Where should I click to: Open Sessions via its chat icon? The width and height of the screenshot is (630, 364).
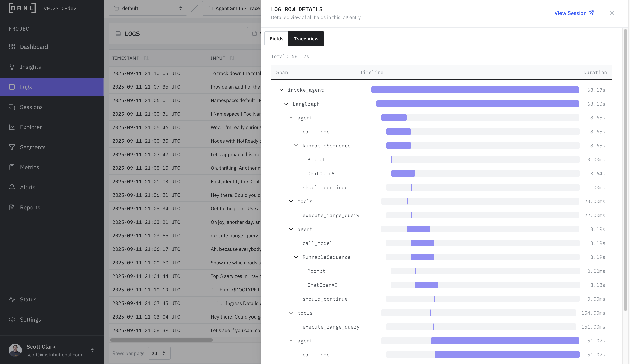coord(12,107)
